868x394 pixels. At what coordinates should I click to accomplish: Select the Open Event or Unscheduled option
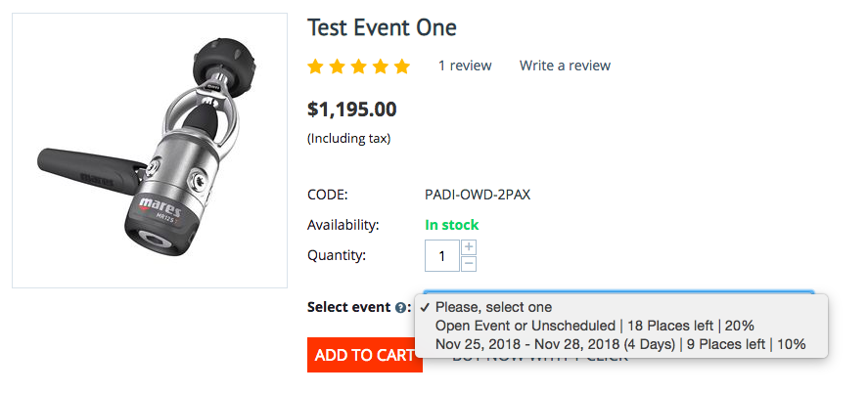tap(594, 326)
